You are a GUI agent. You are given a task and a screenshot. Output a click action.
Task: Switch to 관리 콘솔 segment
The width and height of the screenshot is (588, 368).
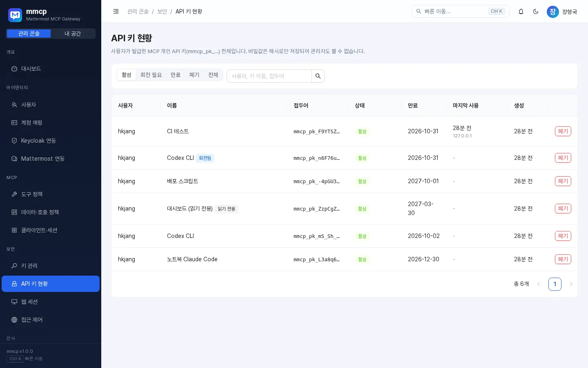pos(29,34)
